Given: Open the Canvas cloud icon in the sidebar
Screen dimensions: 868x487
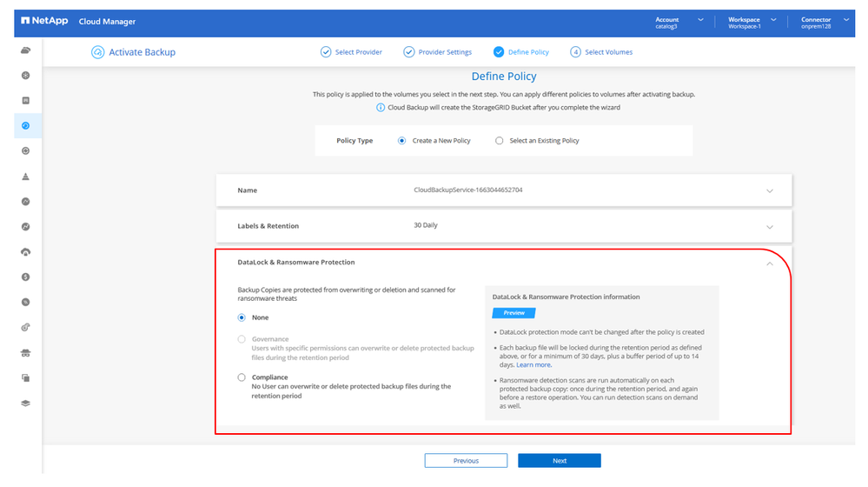Looking at the screenshot, I should 25,50.
